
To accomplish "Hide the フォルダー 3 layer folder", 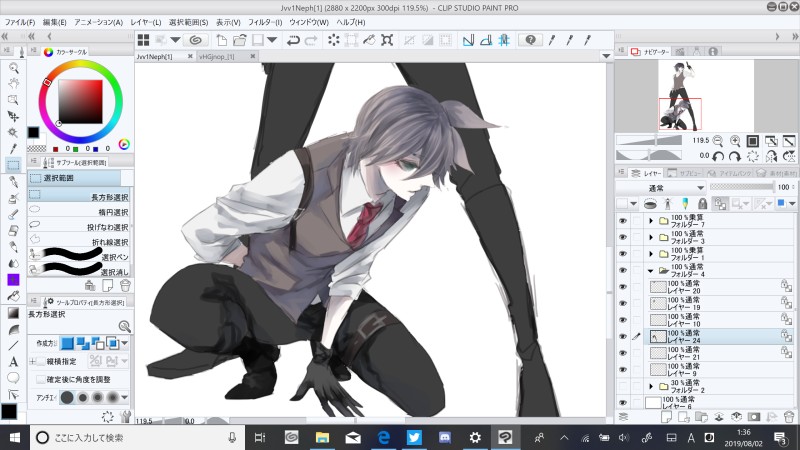I will [622, 237].
